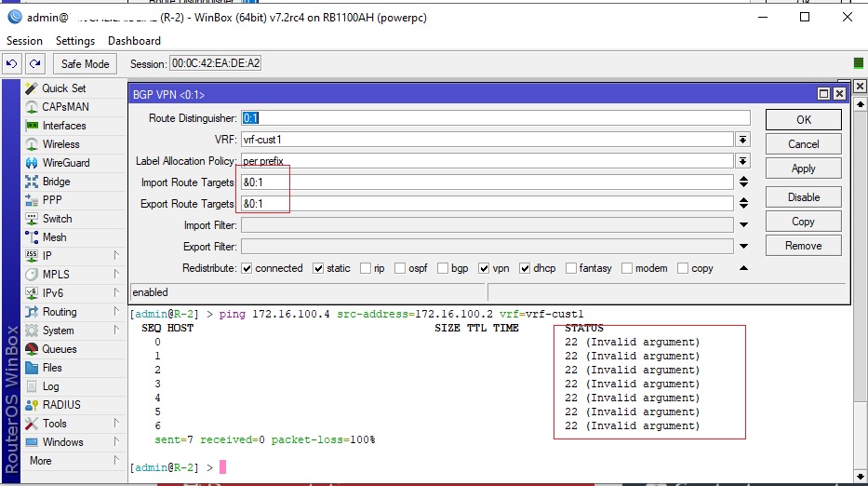This screenshot has height=486, width=868.
Task: Click the Cancel button
Action: coord(804,144)
